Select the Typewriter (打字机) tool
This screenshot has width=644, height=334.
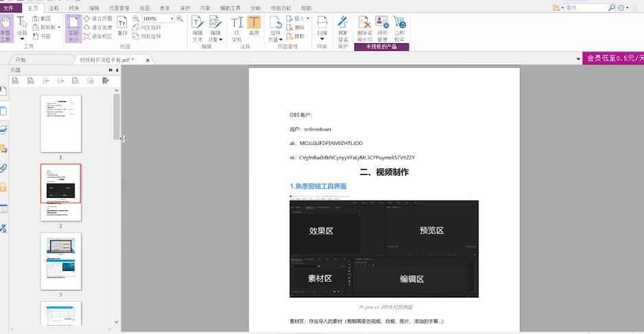[237, 28]
